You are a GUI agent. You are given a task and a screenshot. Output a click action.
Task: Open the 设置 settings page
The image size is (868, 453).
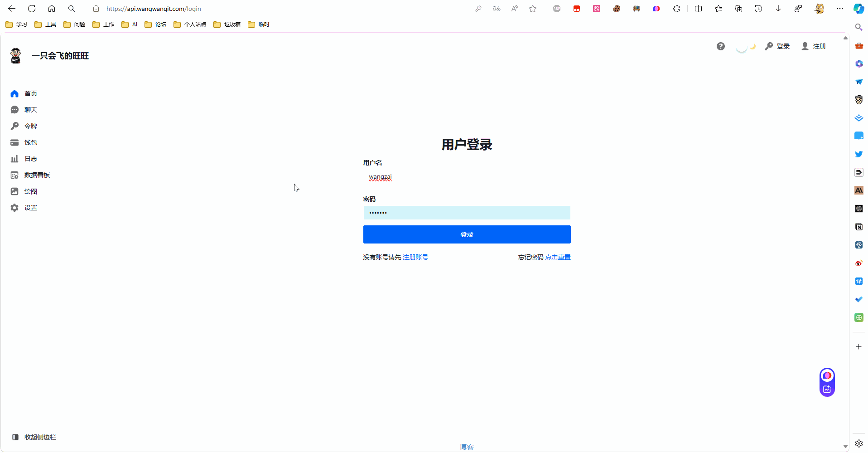click(31, 207)
